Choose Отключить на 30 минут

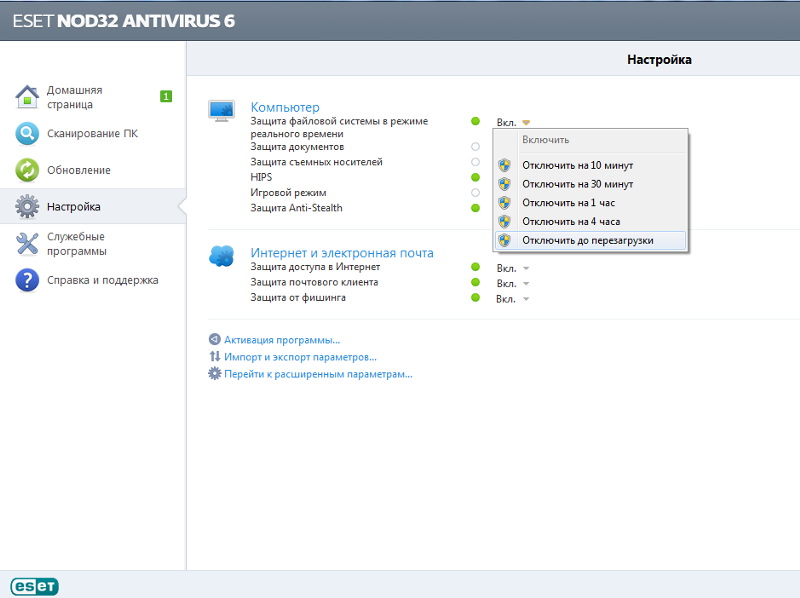pyautogui.click(x=590, y=184)
